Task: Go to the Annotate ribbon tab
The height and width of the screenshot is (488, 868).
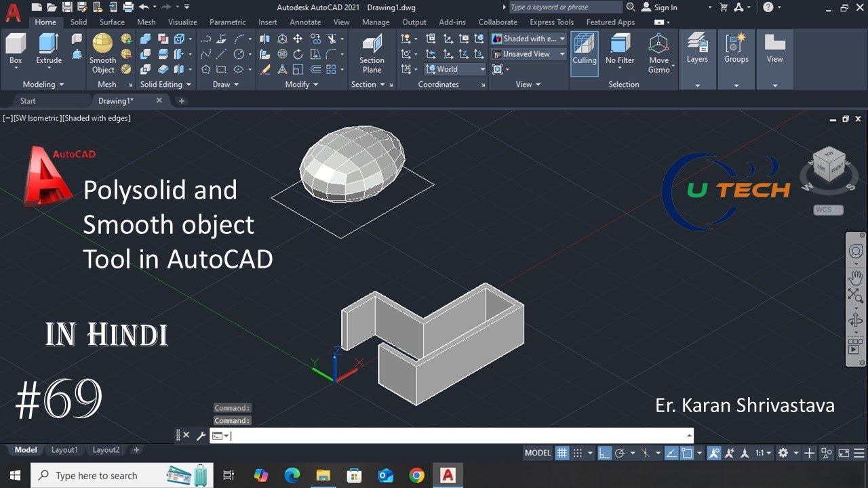Action: 305,22
